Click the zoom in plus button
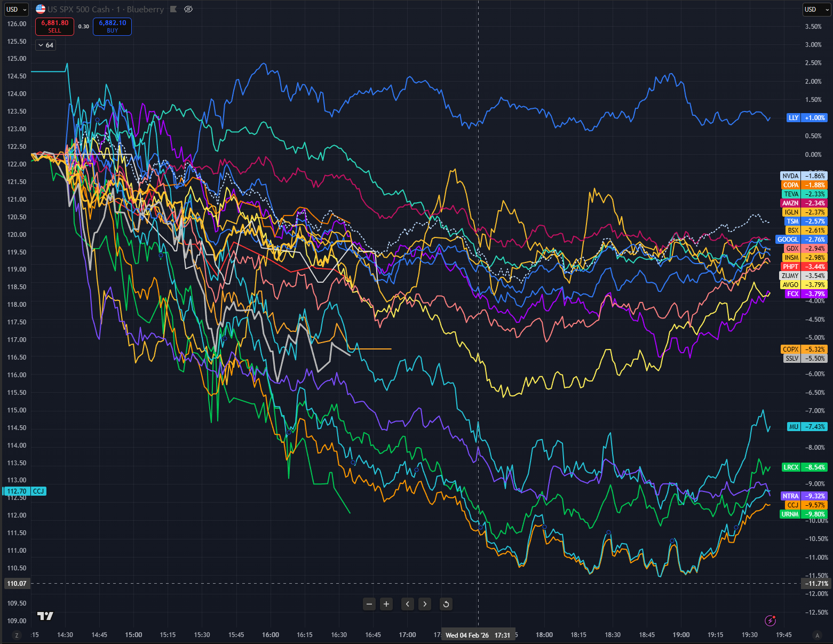The height and width of the screenshot is (644, 833). 386,604
